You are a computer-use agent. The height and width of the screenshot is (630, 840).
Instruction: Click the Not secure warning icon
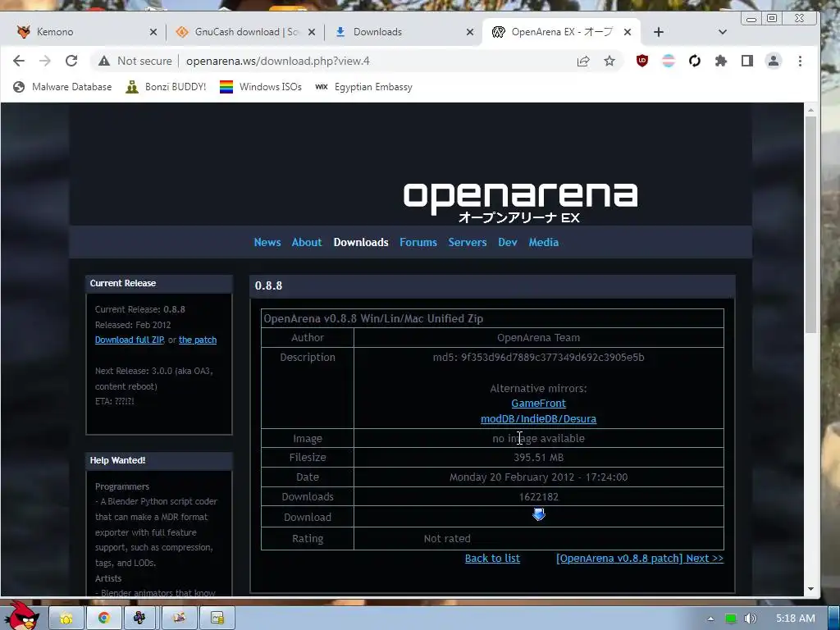click(104, 61)
